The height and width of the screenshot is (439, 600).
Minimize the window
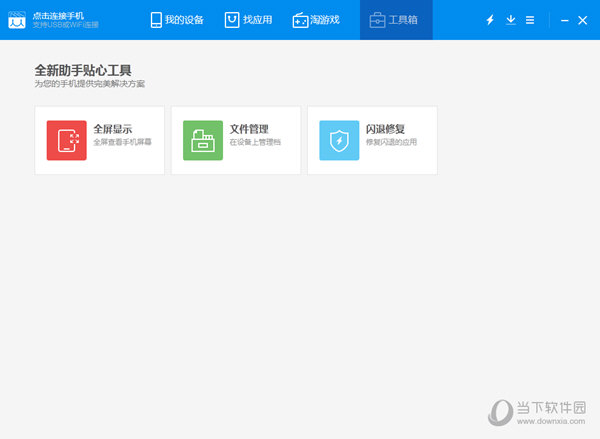[564, 20]
